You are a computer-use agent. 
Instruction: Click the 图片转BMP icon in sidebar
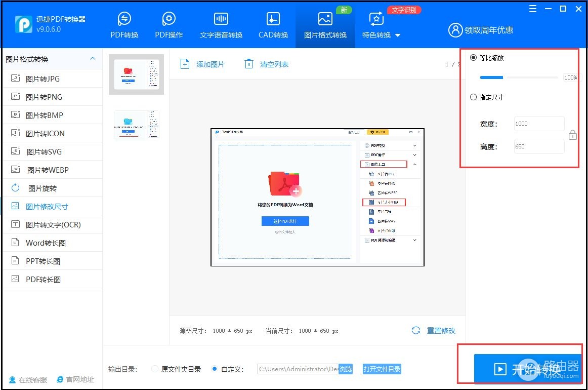point(15,115)
